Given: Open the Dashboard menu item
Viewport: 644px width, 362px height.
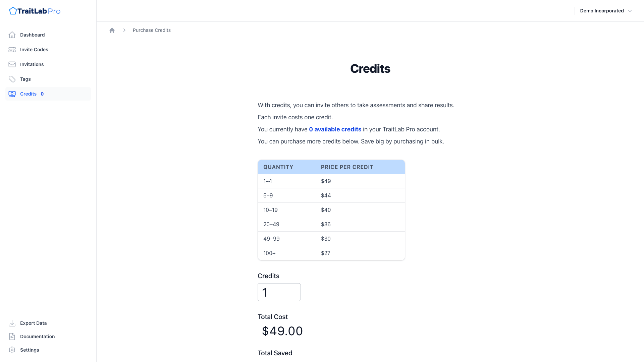Looking at the screenshot, I should [x=32, y=35].
